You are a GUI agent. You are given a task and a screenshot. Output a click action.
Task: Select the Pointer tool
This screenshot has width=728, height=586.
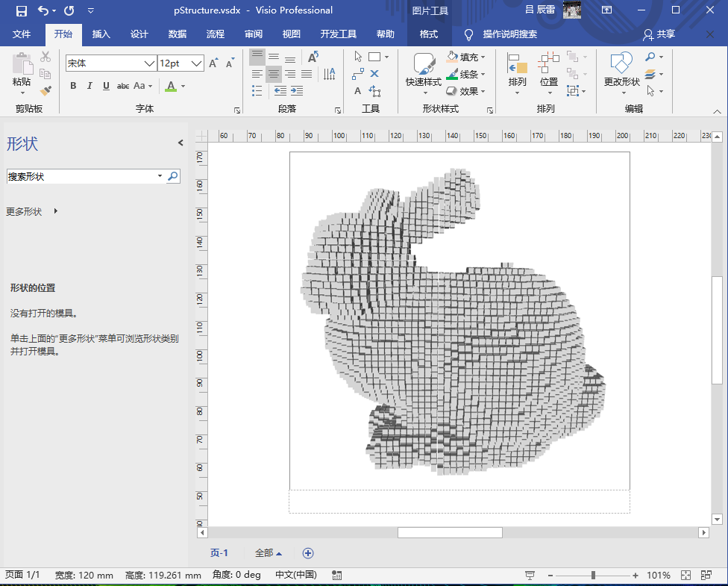click(358, 57)
